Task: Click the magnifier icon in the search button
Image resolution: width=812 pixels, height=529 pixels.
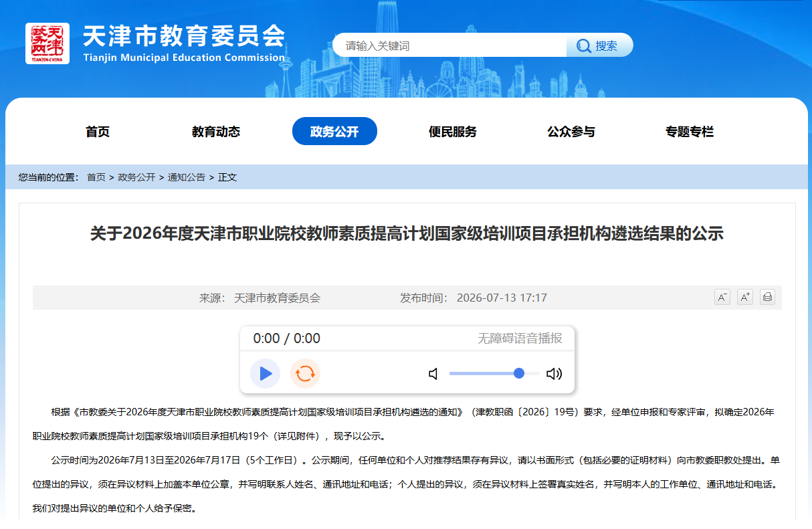Action: 584,45
